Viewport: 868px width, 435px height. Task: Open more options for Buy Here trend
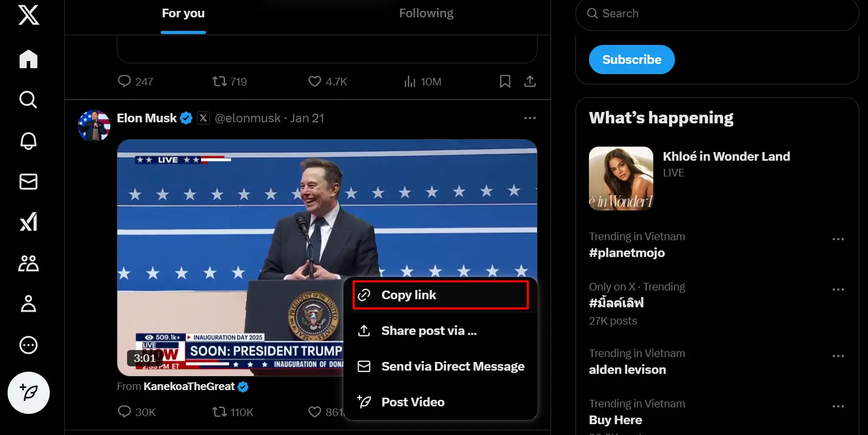click(838, 406)
